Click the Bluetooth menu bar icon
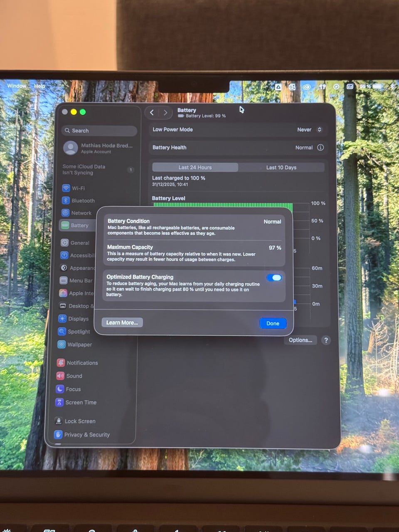 pyautogui.click(x=392, y=86)
